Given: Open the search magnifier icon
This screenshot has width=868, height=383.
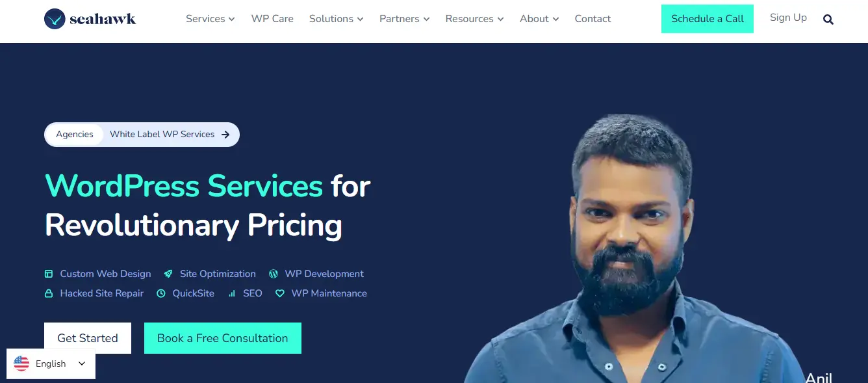Looking at the screenshot, I should pyautogui.click(x=828, y=20).
